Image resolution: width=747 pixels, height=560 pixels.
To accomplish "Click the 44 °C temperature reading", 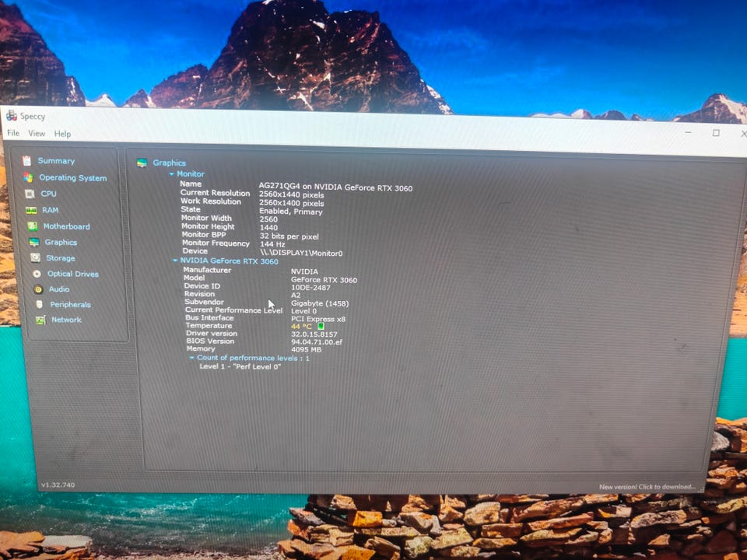I will [x=301, y=327].
